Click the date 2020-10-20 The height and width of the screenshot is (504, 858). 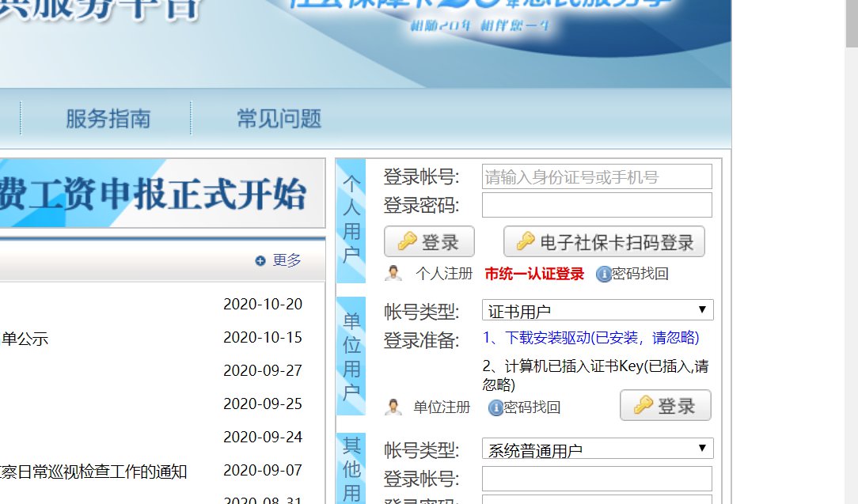pyautogui.click(x=263, y=305)
